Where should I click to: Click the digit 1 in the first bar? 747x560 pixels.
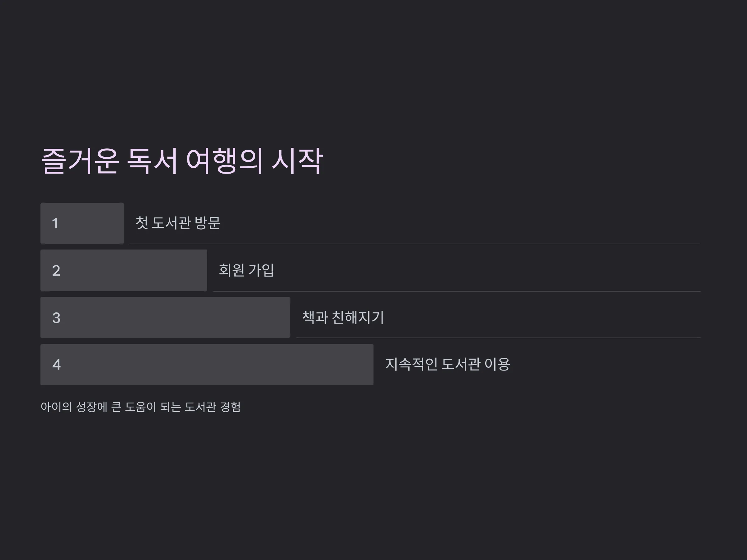pyautogui.click(x=55, y=223)
